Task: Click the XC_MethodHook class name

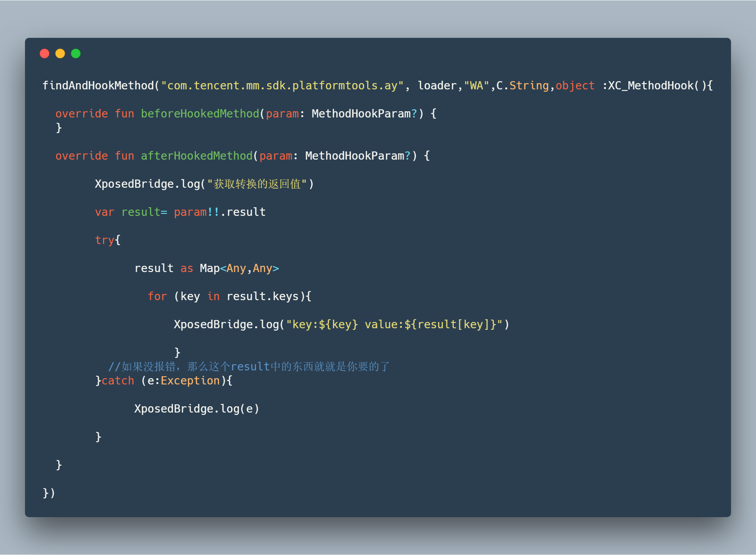Action: click(651, 85)
